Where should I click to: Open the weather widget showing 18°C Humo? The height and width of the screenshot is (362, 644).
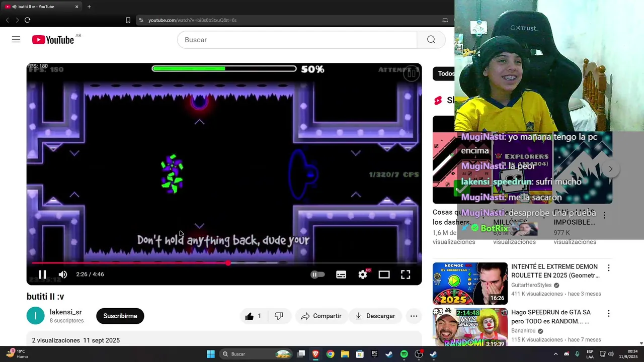(x=17, y=354)
